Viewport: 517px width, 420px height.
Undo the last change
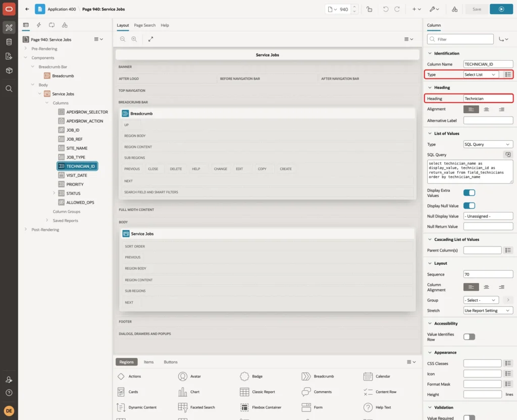(x=385, y=9)
